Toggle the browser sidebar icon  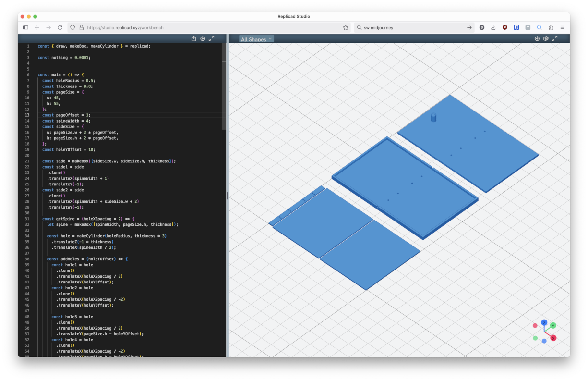25,28
